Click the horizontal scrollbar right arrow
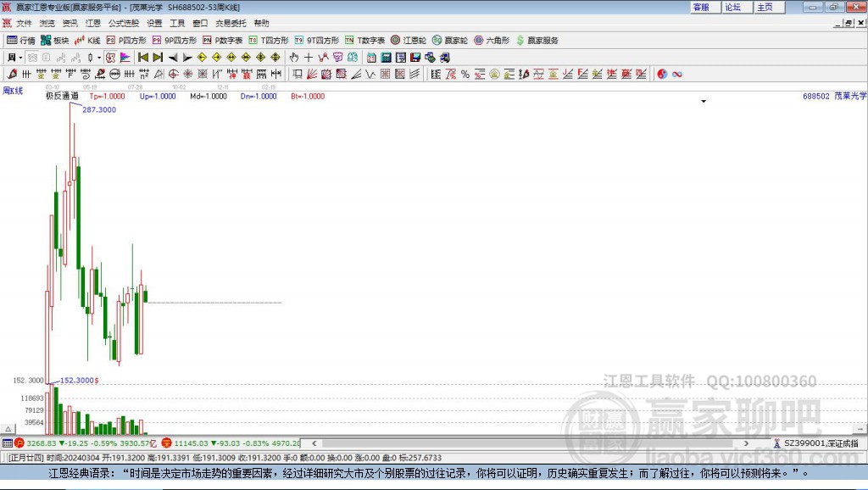868x490 pixels. [x=746, y=443]
